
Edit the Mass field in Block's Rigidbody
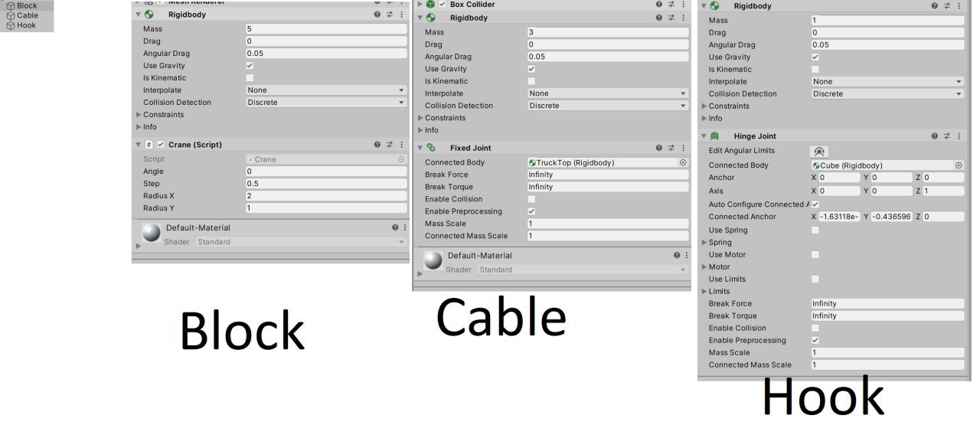point(326,29)
